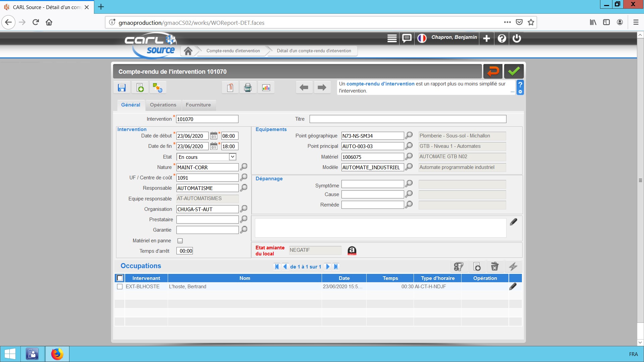Check the EXT-BLHOSTE row checkbox

120,287
